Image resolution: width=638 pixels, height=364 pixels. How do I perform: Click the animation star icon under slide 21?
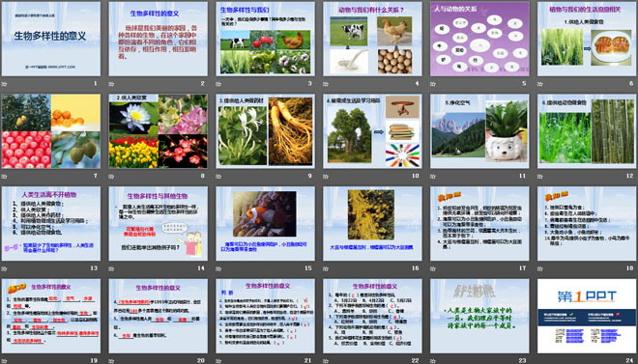(x=218, y=361)
